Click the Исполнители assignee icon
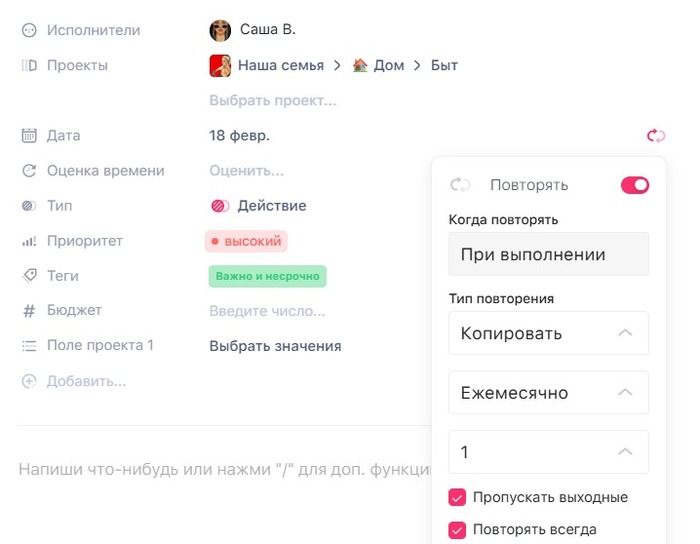 coord(29,31)
